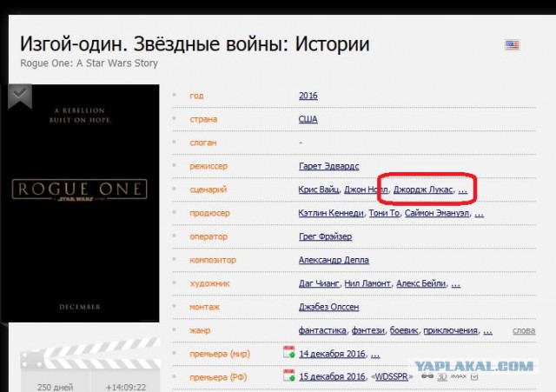Click the художник row label
The image size is (556, 392).
click(x=209, y=283)
